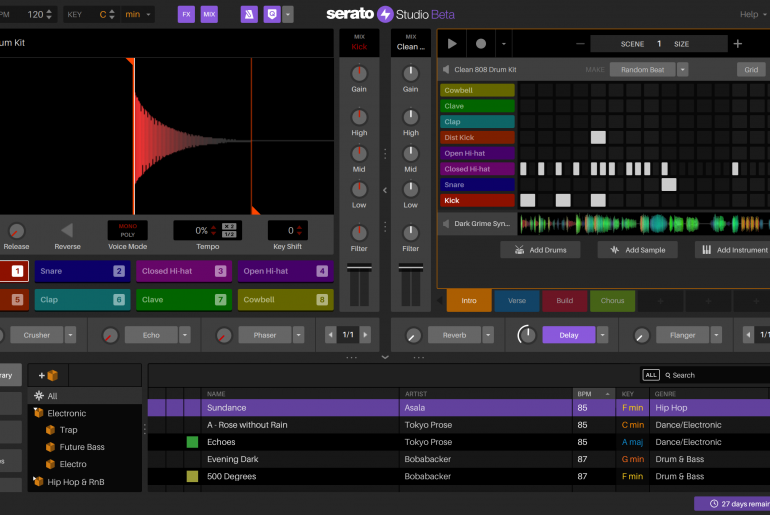Viewport: 770px width, 515px height.
Task: Click the Grid button
Action: pyautogui.click(x=751, y=70)
